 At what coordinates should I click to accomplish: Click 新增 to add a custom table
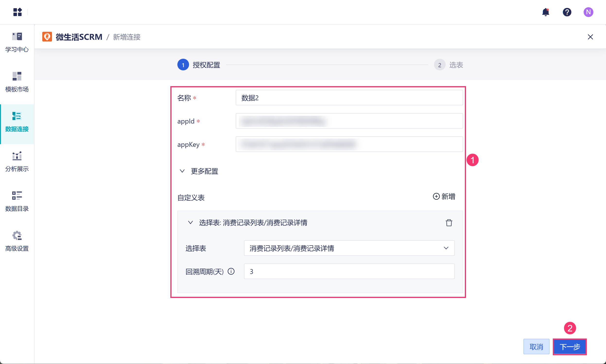tap(444, 197)
